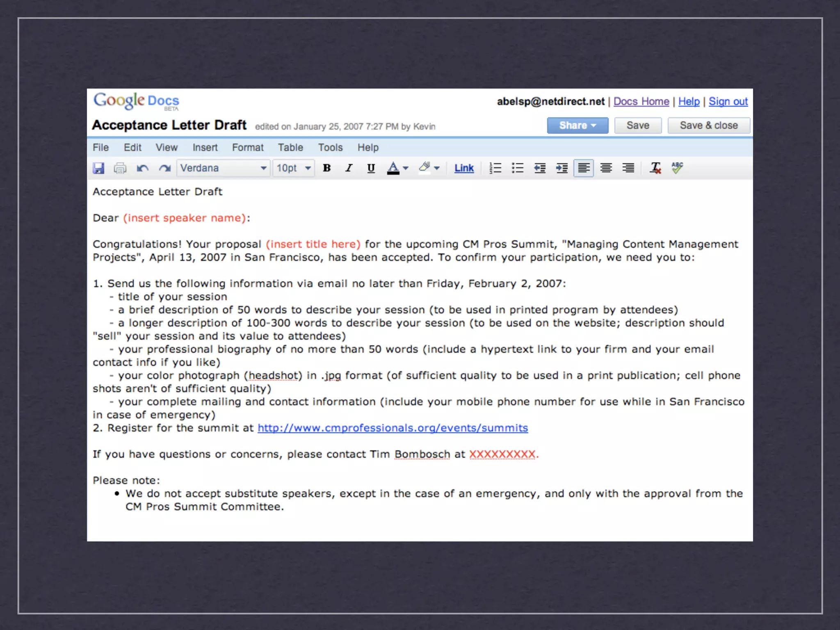Screen dimensions: 840x630
Task: Increase the indent level
Action: [562, 168]
